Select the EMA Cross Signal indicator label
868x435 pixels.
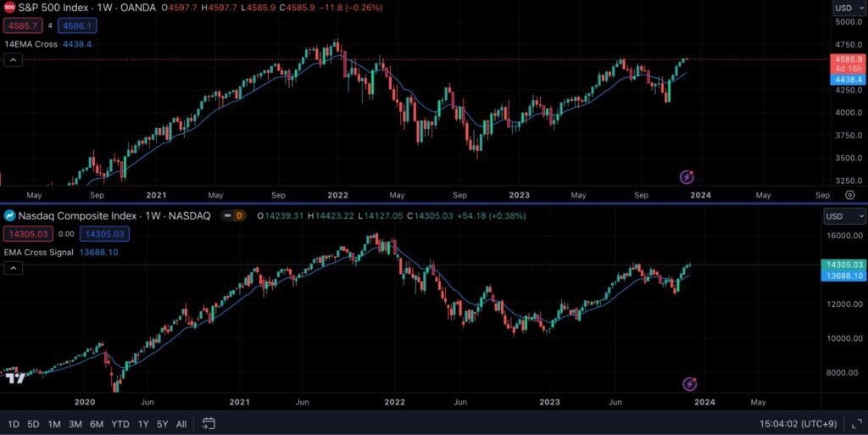(39, 252)
